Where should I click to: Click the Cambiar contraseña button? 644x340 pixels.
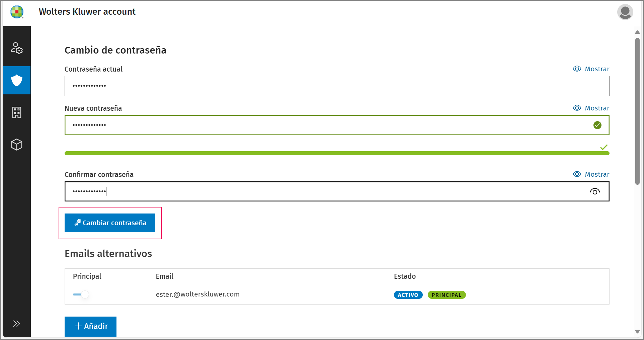coord(110,223)
